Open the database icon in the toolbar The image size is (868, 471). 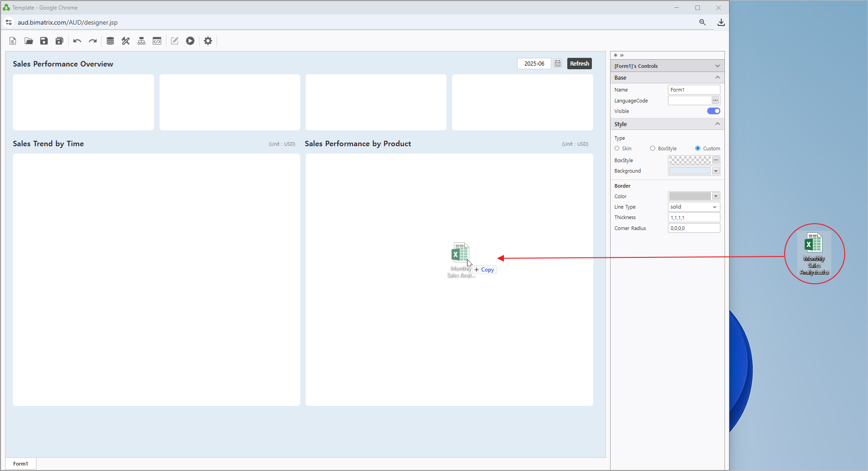(110, 41)
